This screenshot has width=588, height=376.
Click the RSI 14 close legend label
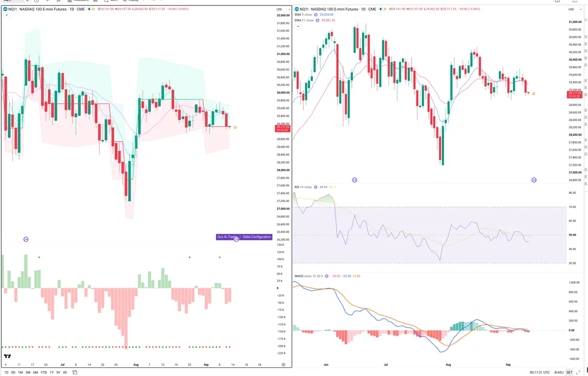coord(303,187)
